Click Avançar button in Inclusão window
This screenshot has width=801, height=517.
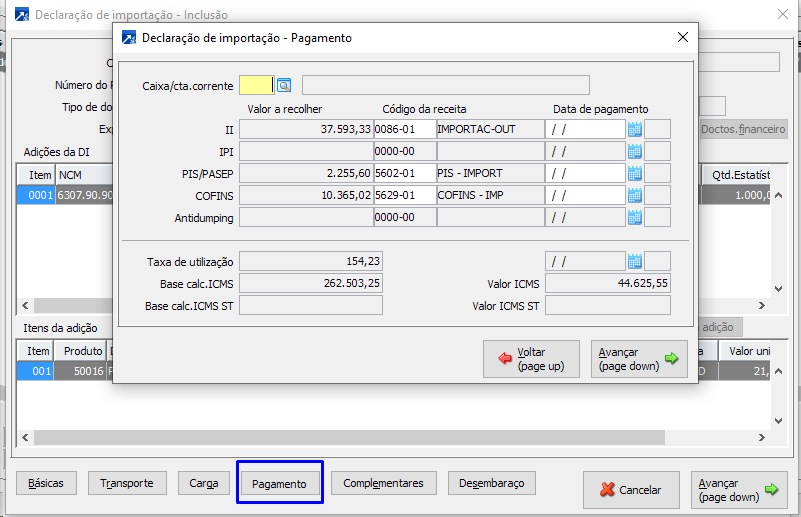(739, 489)
